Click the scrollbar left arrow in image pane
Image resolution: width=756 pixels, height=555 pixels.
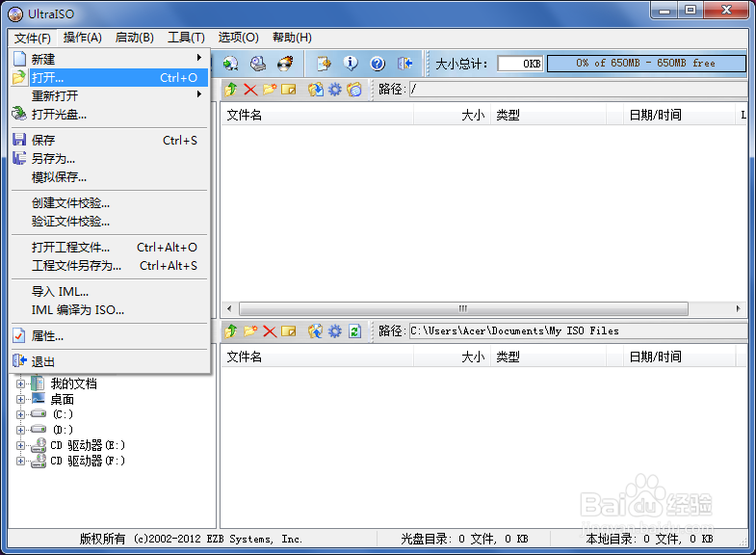pos(229,308)
